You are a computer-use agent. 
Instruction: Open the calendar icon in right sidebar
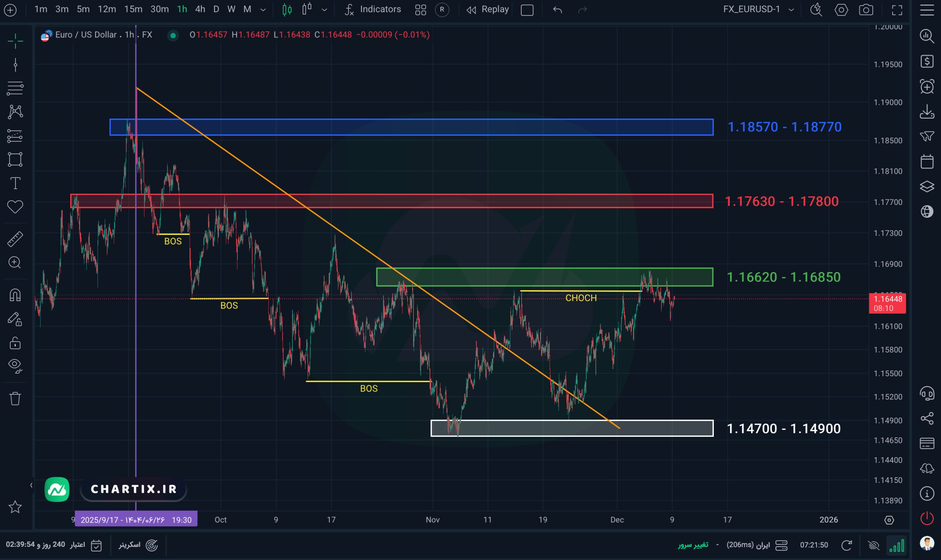927,162
